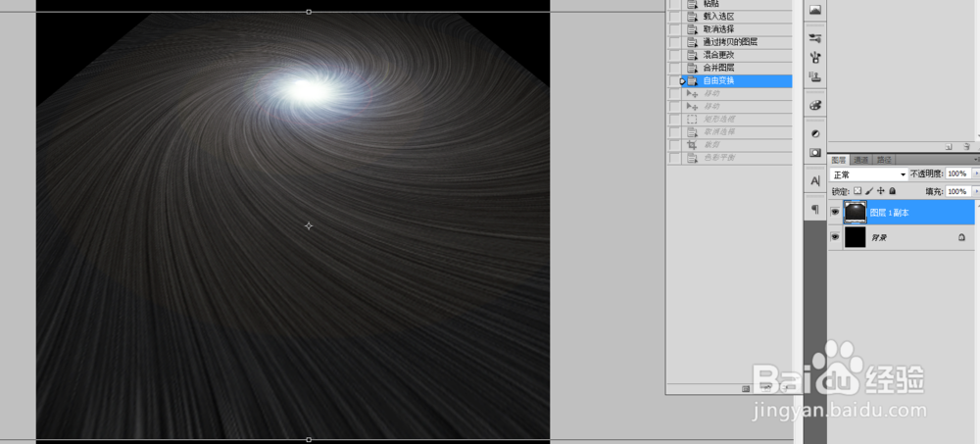This screenshot has width=980, height=444.
Task: Open the 不透明度 slider arrow
Action: point(976,173)
